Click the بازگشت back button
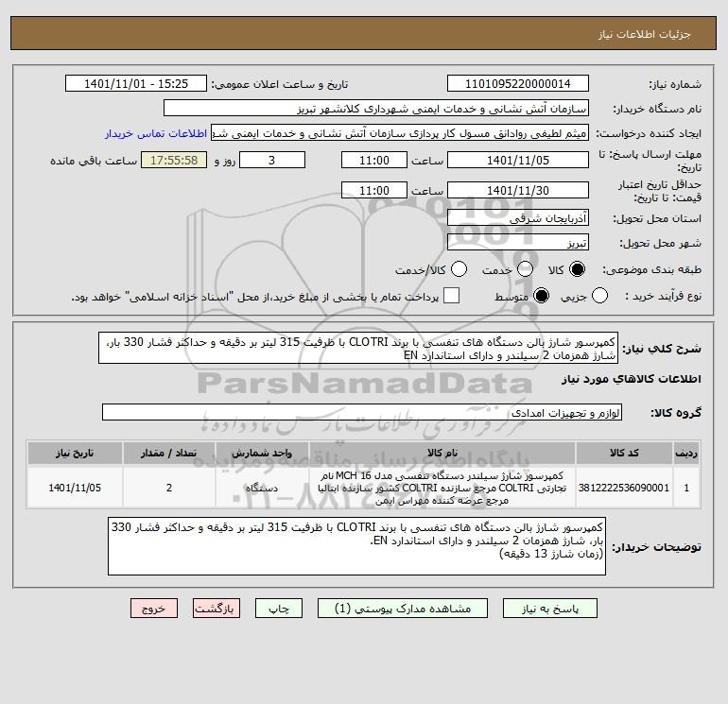The height and width of the screenshot is (704, 728). [217, 609]
